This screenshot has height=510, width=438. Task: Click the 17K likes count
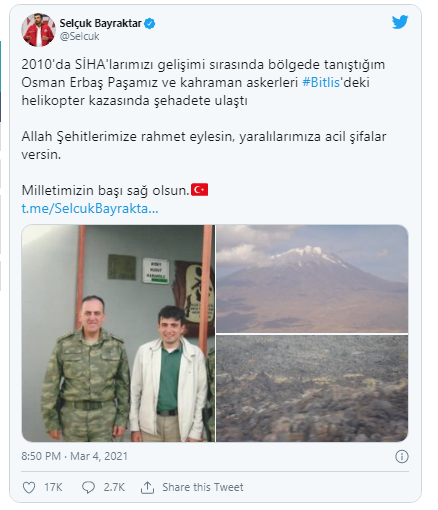point(53,487)
